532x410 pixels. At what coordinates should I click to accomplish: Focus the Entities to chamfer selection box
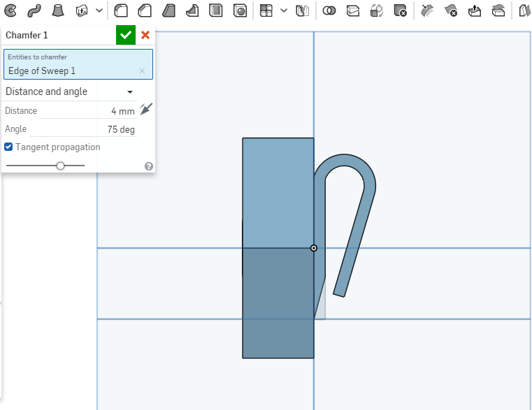pos(78,64)
